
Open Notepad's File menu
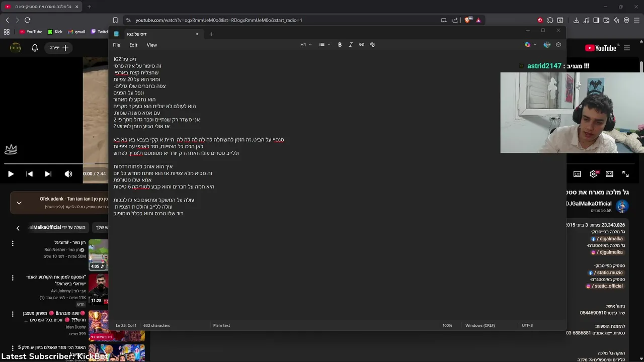tap(116, 45)
